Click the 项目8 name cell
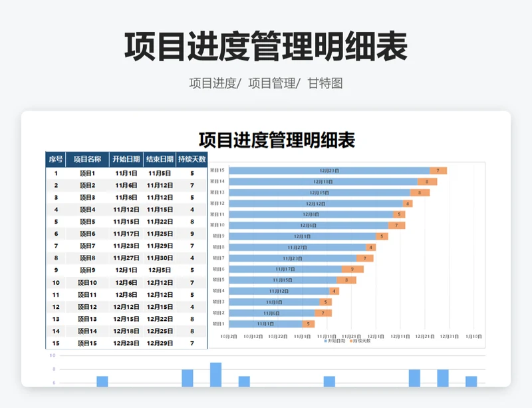This screenshot has width=532, height=408. coord(87,258)
